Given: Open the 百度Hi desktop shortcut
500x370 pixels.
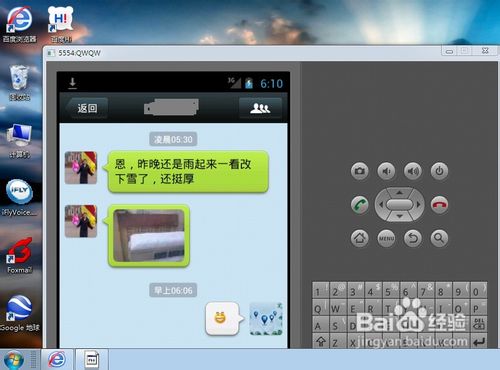Looking at the screenshot, I should 60,24.
